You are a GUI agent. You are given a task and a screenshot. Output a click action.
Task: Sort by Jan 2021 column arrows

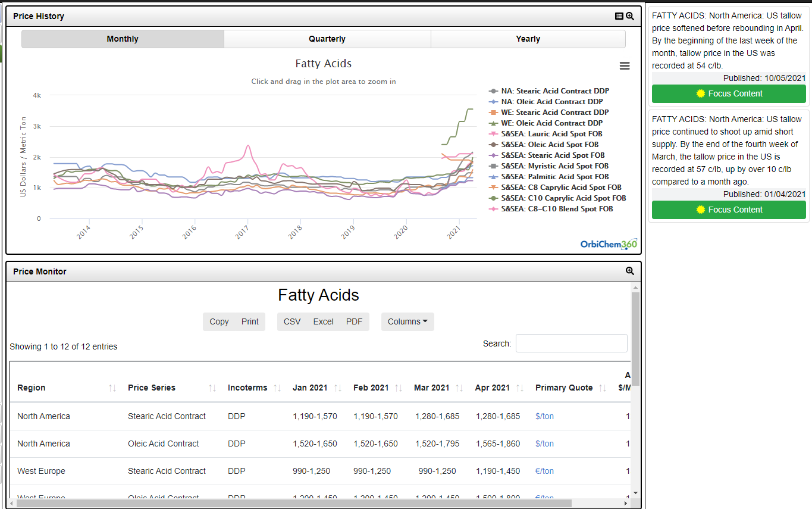[338, 388]
